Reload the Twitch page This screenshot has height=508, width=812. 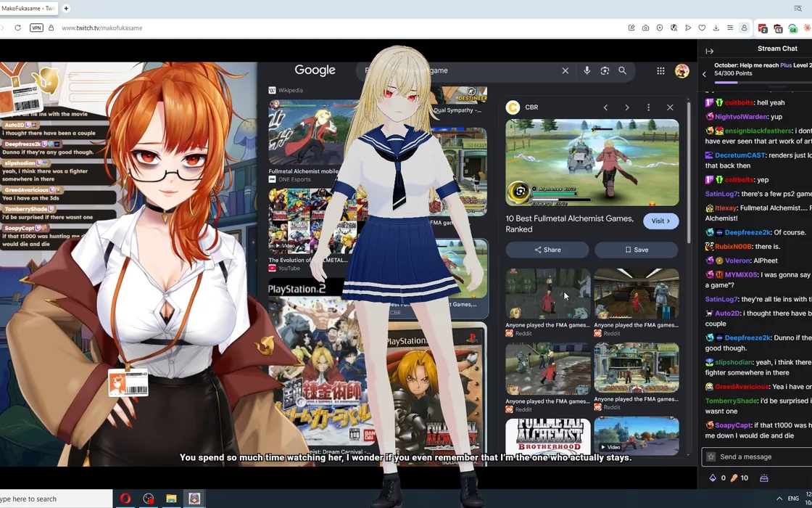click(x=17, y=28)
